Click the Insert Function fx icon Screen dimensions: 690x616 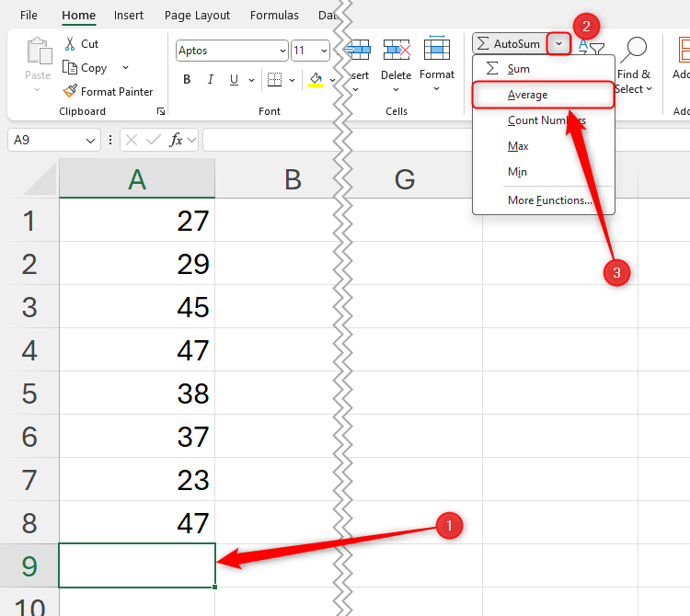[177, 141]
